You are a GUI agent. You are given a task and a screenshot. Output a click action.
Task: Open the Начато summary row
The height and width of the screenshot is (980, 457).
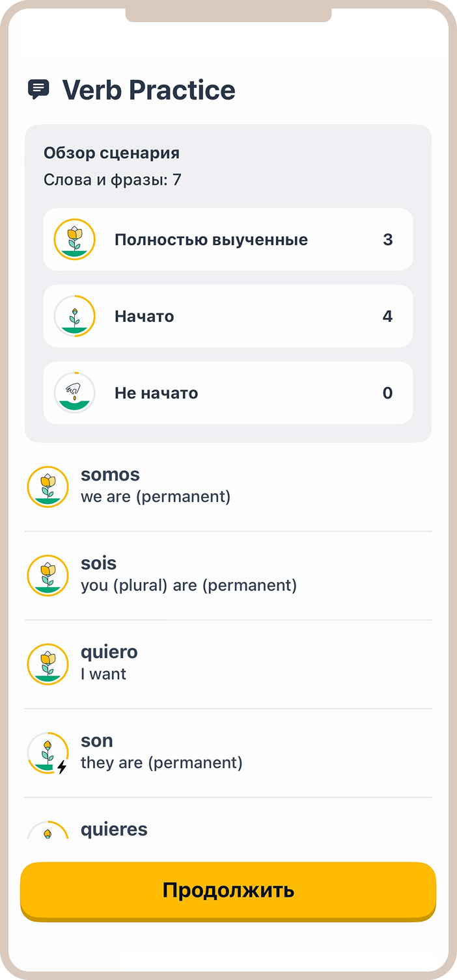[228, 316]
